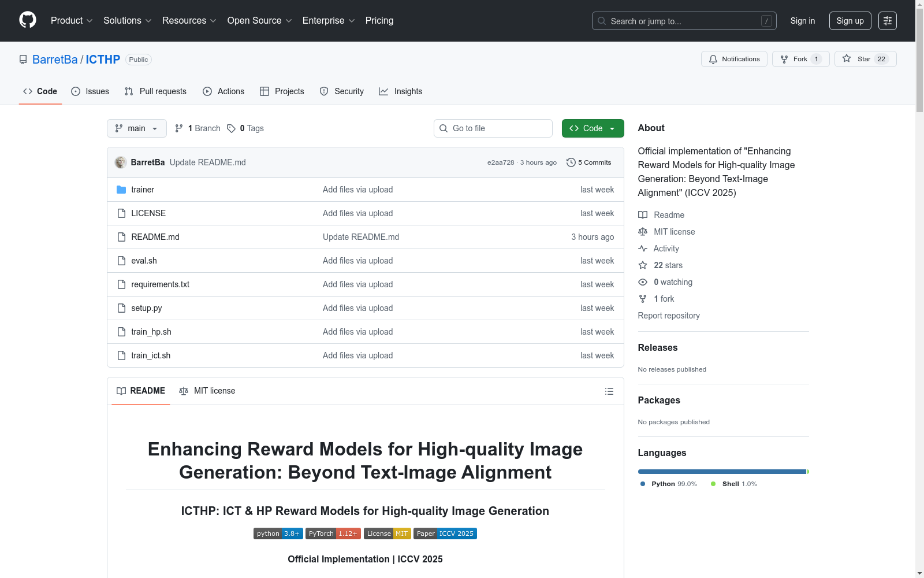Click the Paper ICCV 2025 badge
The image size is (924, 578).
(x=445, y=533)
